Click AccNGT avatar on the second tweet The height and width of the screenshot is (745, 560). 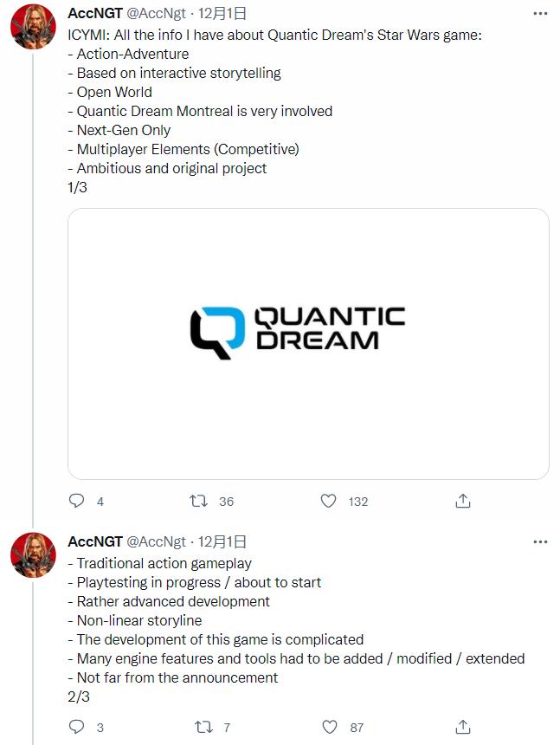[33, 554]
